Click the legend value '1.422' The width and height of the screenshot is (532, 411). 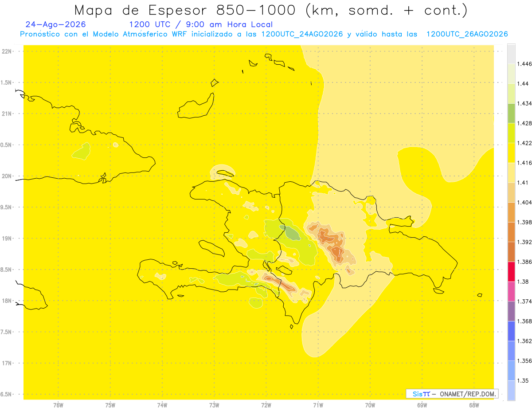[x=524, y=143]
